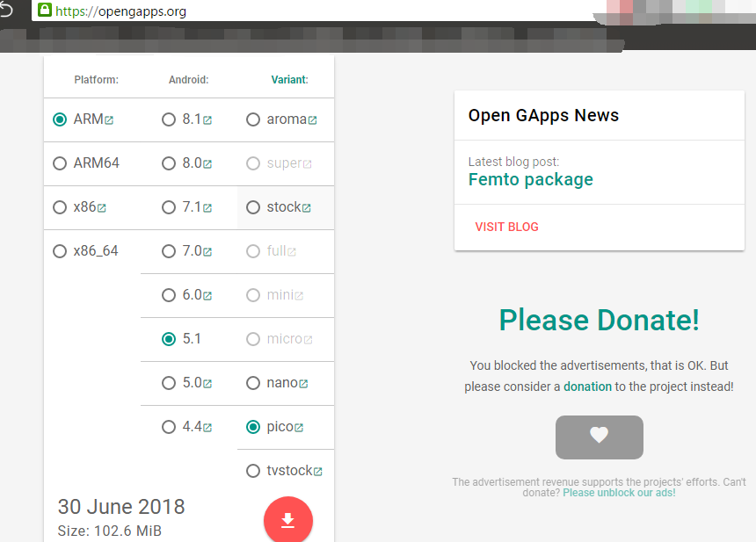Screen dimensions: 756x542
Task: Click the Variant column header
Action: point(289,80)
